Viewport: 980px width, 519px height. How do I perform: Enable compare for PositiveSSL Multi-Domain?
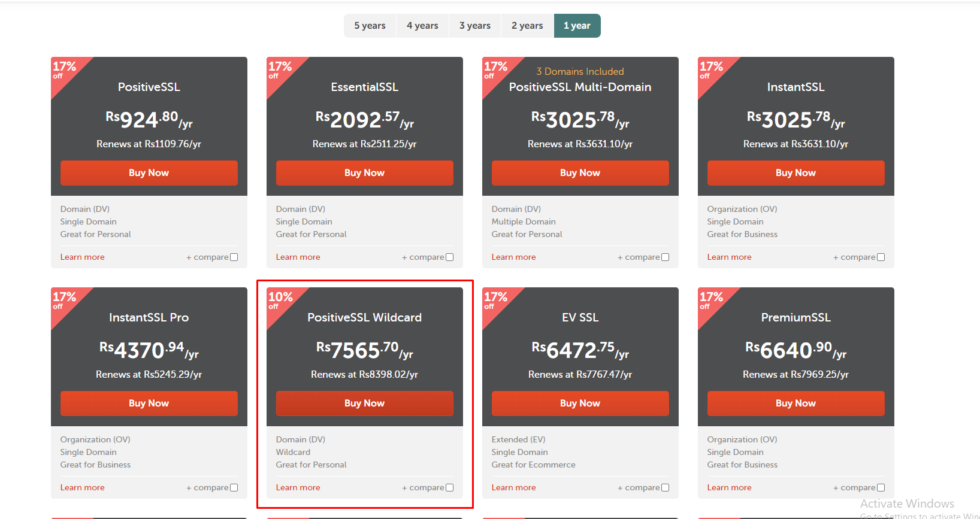(x=666, y=257)
